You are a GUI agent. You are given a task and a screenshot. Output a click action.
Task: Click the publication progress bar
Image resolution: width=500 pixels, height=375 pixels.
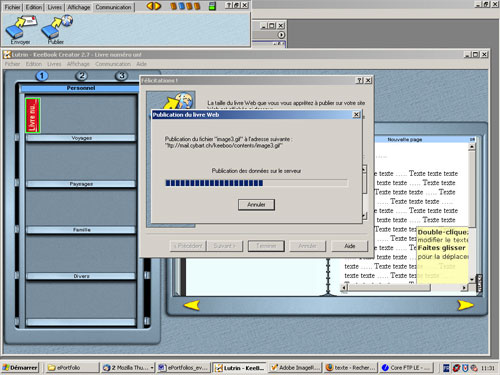tap(256, 183)
